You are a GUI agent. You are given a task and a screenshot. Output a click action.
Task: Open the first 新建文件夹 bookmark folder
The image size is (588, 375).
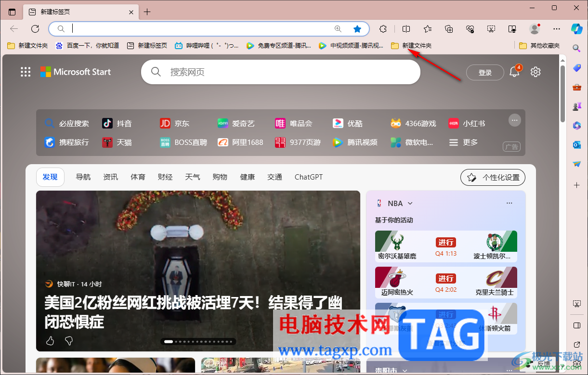point(27,46)
